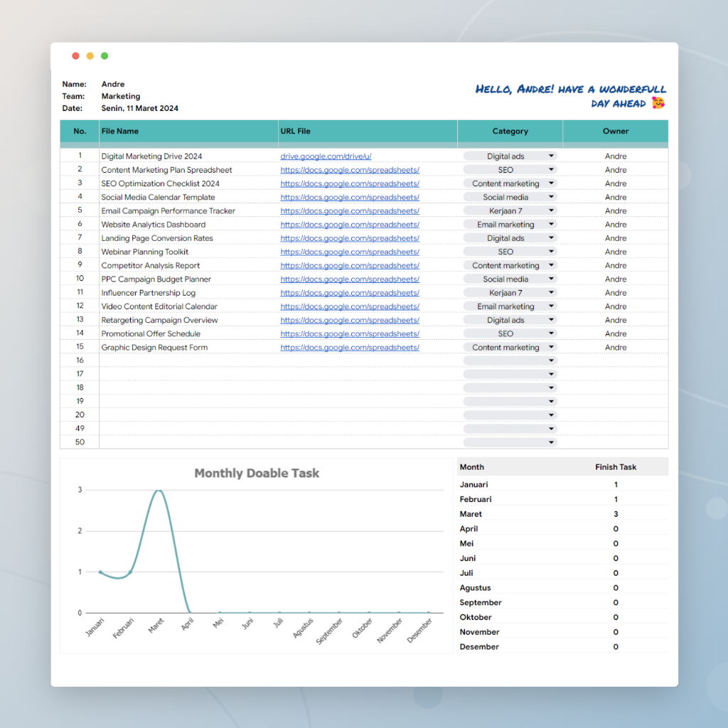Expand category dropdown for Digital Marketing Drive 2024
The height and width of the screenshot is (728, 728).
[x=551, y=156]
